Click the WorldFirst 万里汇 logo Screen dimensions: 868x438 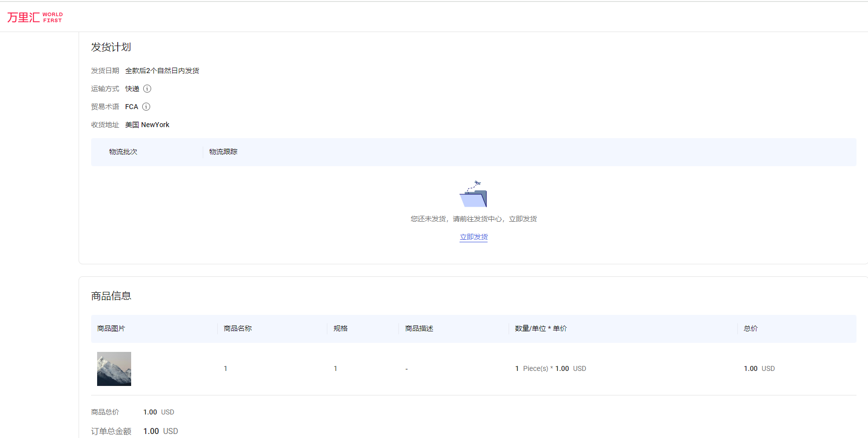pyautogui.click(x=35, y=18)
